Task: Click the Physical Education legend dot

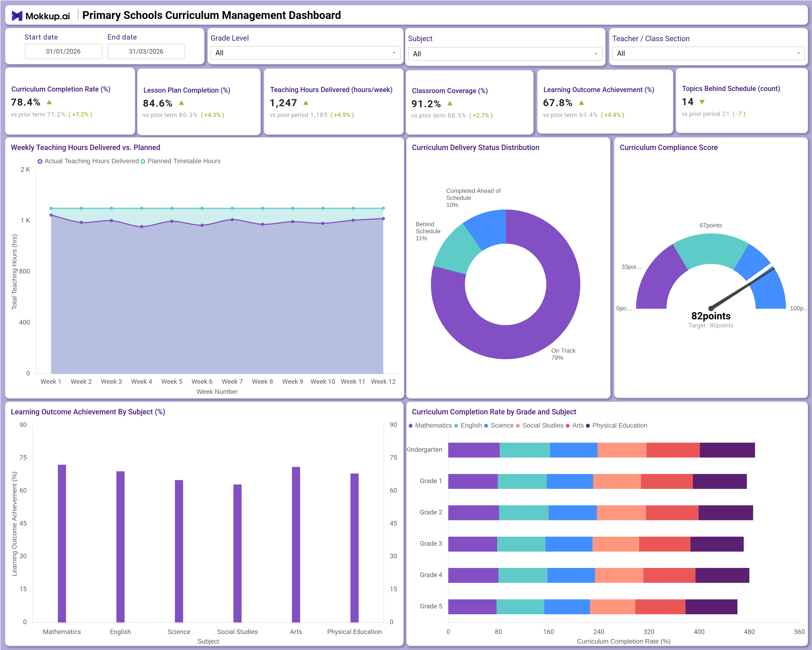Action: click(588, 426)
